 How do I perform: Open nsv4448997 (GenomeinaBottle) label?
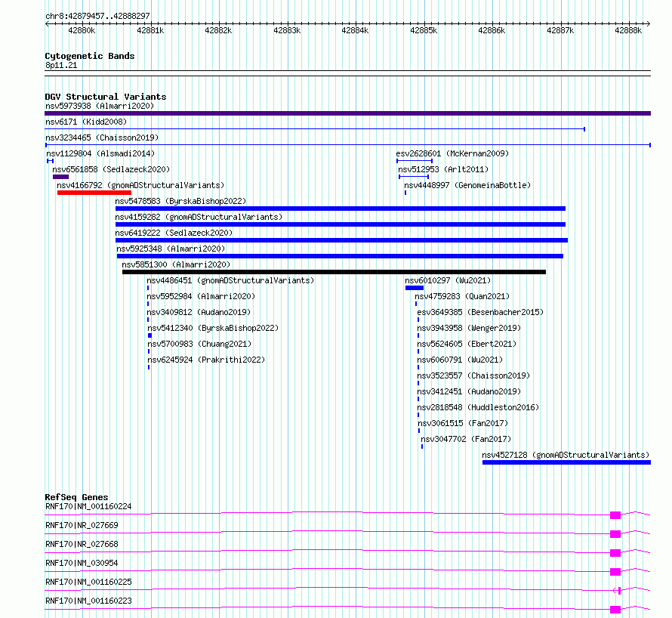(x=467, y=185)
